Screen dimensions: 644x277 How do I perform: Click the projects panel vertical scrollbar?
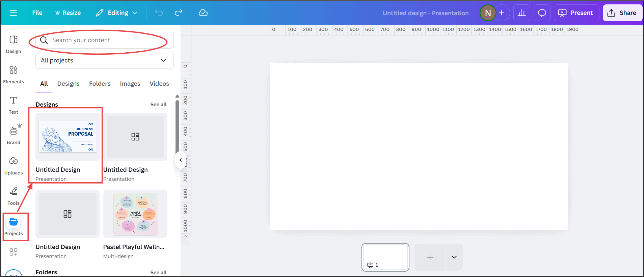click(x=177, y=128)
